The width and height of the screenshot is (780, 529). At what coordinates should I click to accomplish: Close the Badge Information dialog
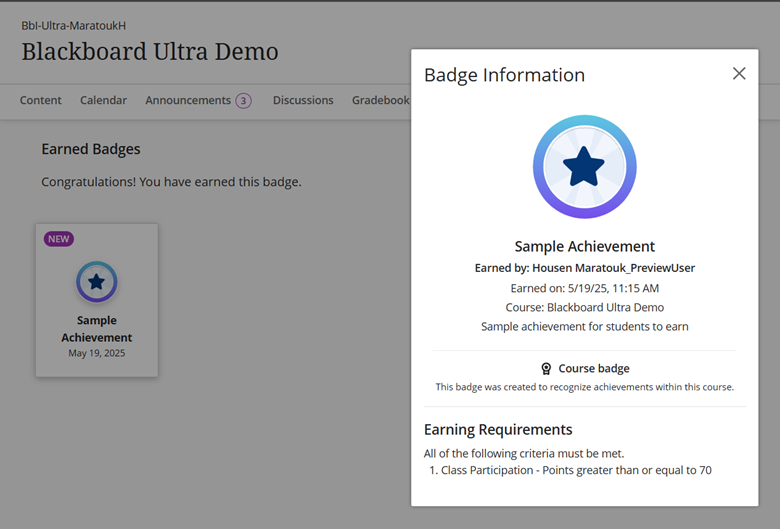point(739,74)
